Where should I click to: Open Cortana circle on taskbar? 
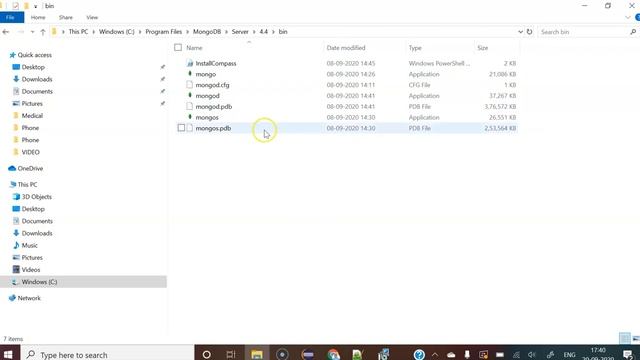[x=207, y=355]
